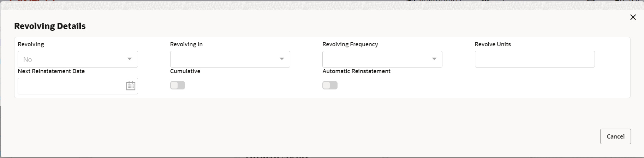Click the Next Reinstatement Date label
Image resolution: width=644 pixels, height=158 pixels.
51,71
